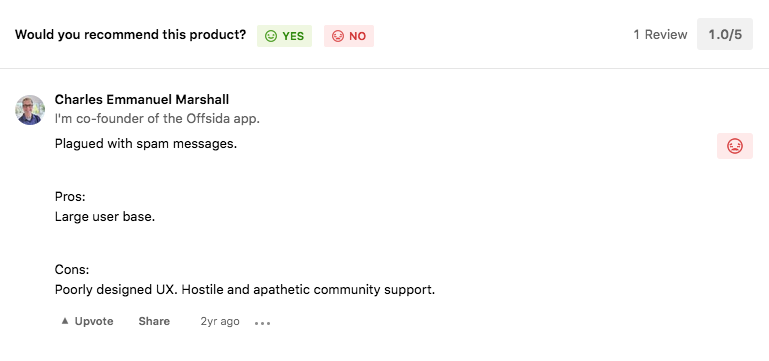Image resolution: width=769 pixels, height=361 pixels.
Task: Click the Cons heading in the review
Action: click(x=72, y=270)
